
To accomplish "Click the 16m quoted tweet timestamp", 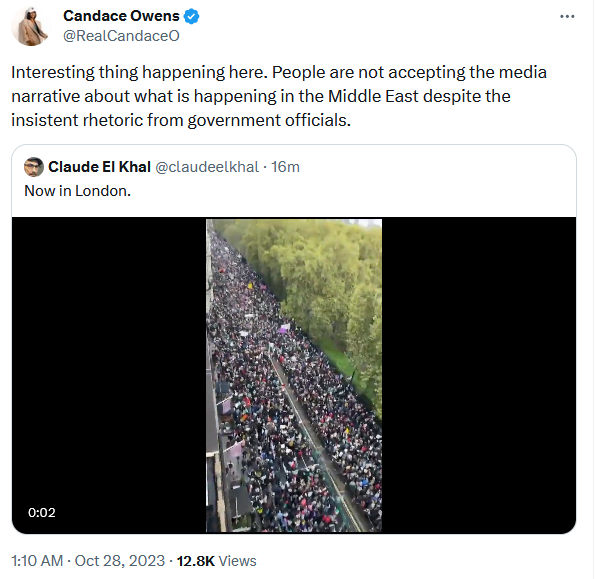I will 285,167.
